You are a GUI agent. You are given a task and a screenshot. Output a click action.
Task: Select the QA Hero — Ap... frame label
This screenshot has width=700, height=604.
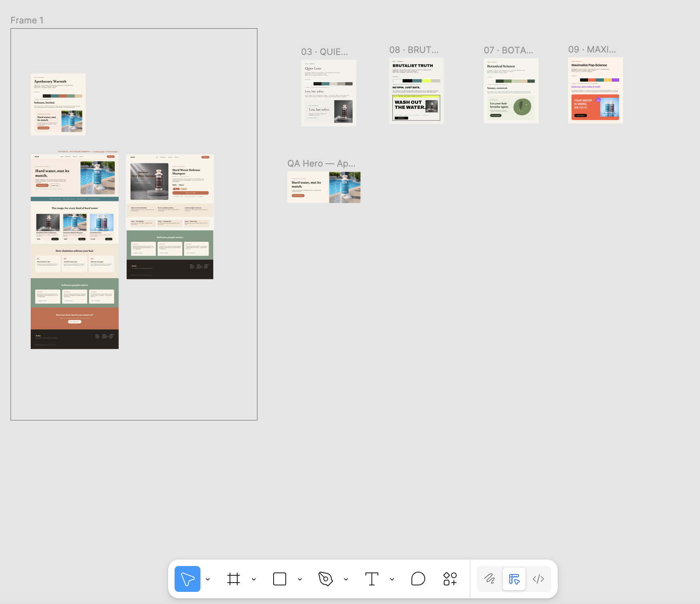click(x=321, y=163)
